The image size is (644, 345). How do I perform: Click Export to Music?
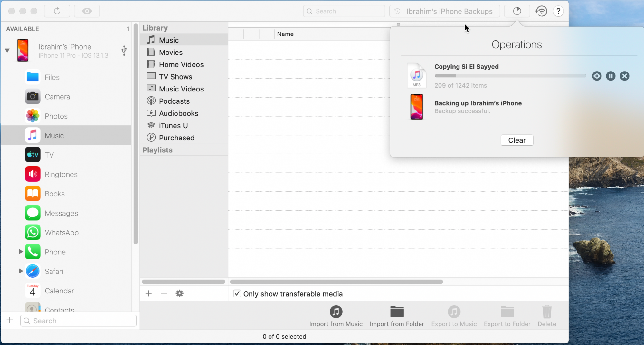(x=454, y=316)
